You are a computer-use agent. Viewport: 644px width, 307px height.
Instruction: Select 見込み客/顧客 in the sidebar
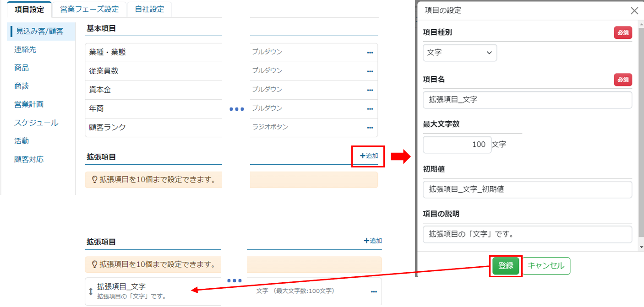41,32
